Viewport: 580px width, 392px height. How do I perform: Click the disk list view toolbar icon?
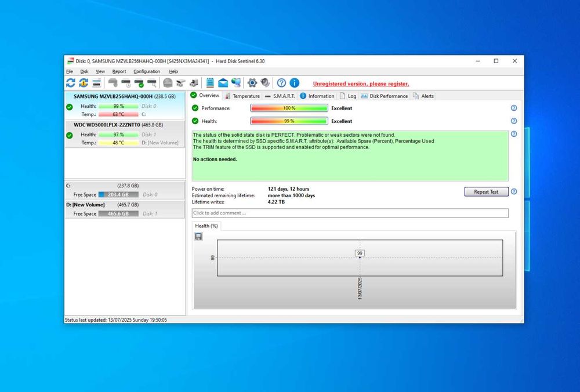tap(96, 83)
